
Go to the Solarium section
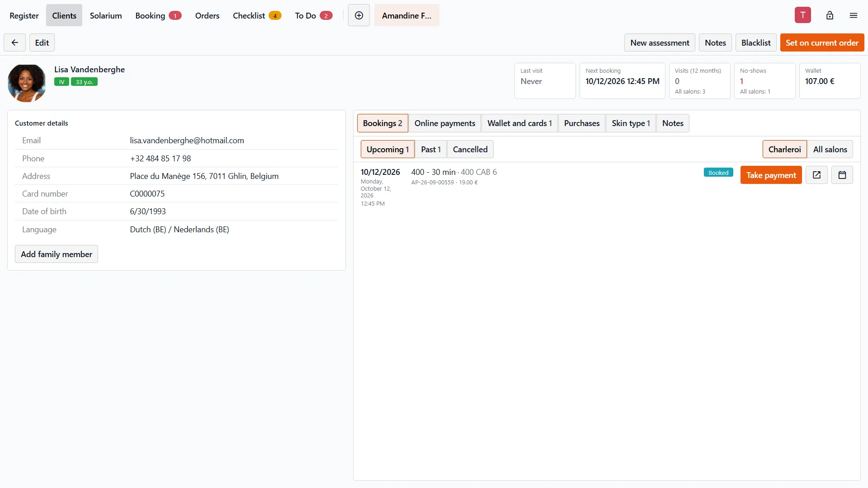click(x=106, y=15)
